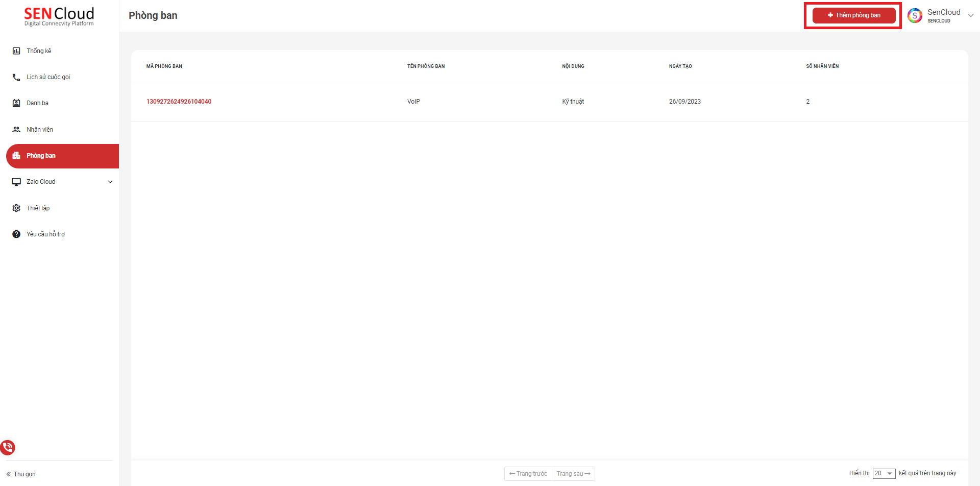
Task: Open the floating red phone dialer icon
Action: pos(8,448)
